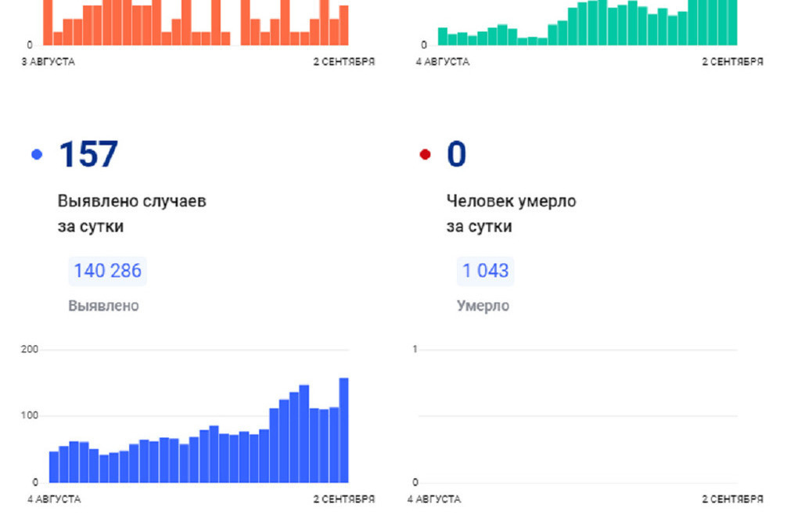Click the 'Человек умерло за сутки' label

point(512,214)
